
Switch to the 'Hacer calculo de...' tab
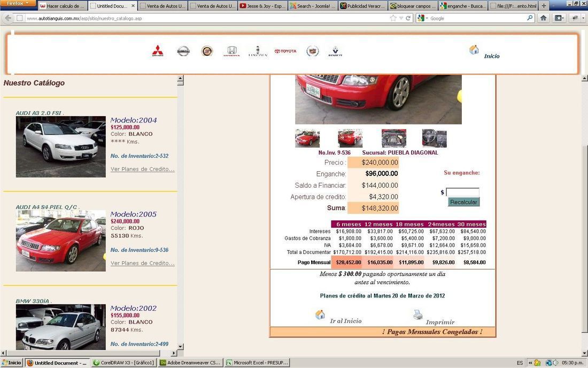click(62, 6)
